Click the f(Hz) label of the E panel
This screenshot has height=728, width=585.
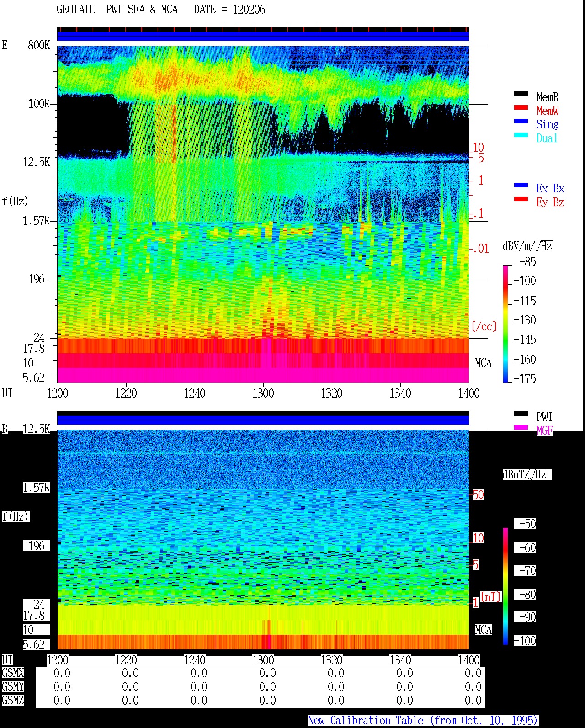[x=15, y=201]
